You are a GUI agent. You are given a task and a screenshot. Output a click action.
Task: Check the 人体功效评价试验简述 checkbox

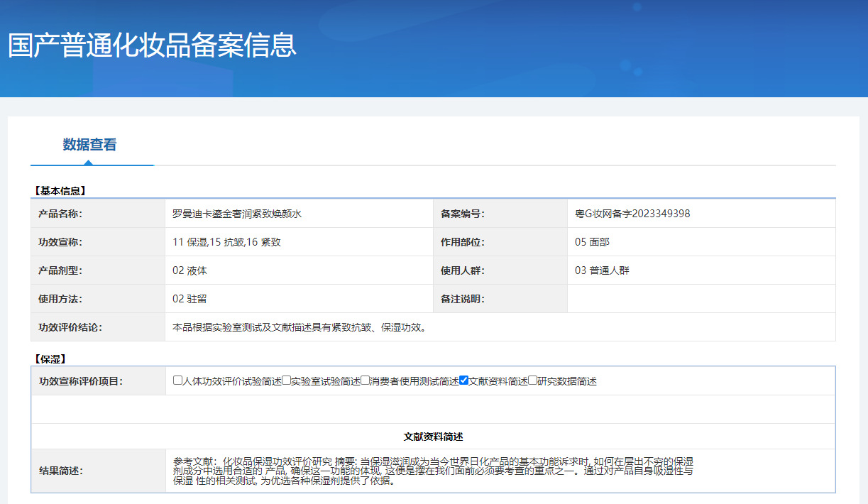(x=177, y=380)
